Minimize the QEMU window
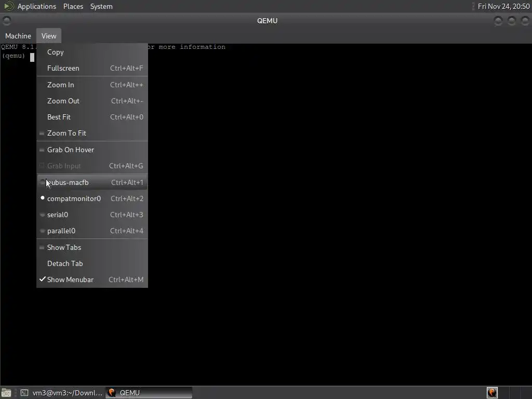The width and height of the screenshot is (532, 399). [498, 21]
